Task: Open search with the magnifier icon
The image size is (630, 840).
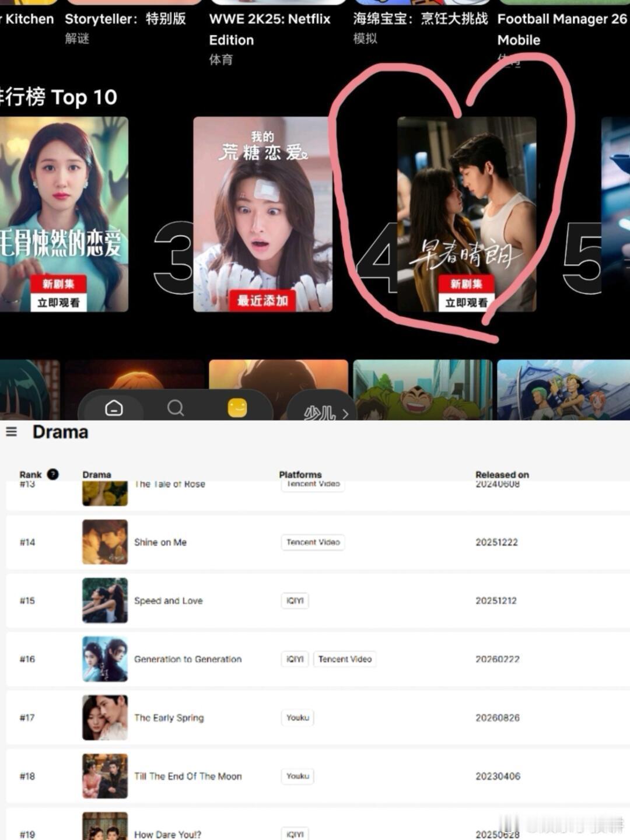Action: pos(176,408)
